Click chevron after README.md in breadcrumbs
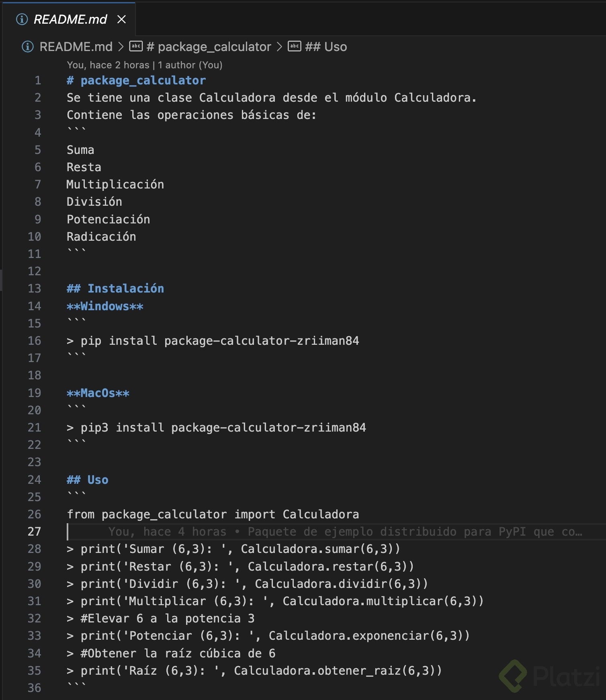Viewport: 606px width, 700px height. [x=121, y=47]
